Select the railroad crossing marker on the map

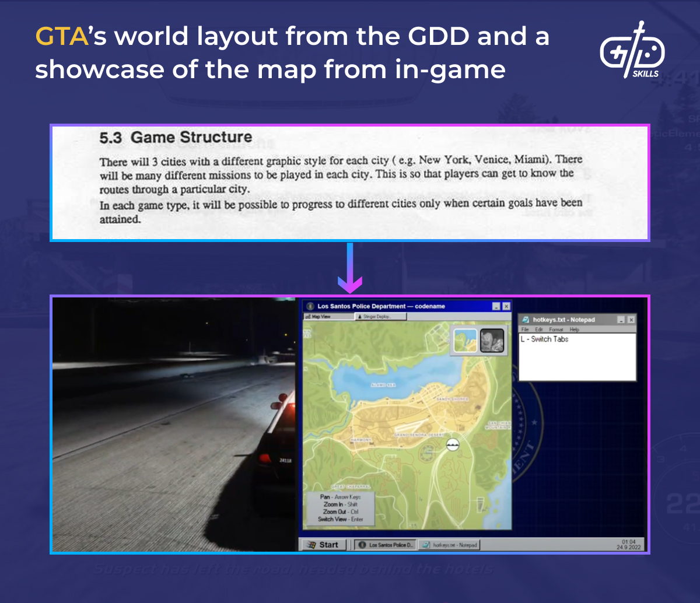pos(452,443)
